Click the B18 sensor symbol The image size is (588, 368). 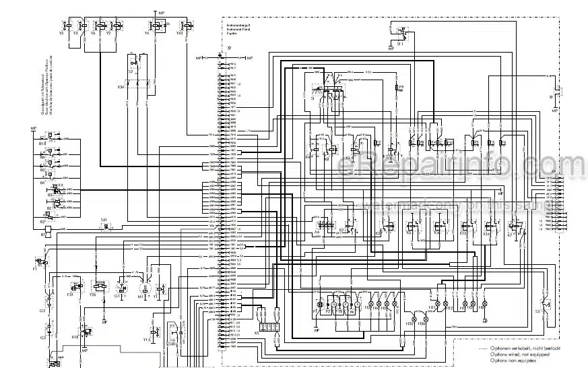[52, 137]
